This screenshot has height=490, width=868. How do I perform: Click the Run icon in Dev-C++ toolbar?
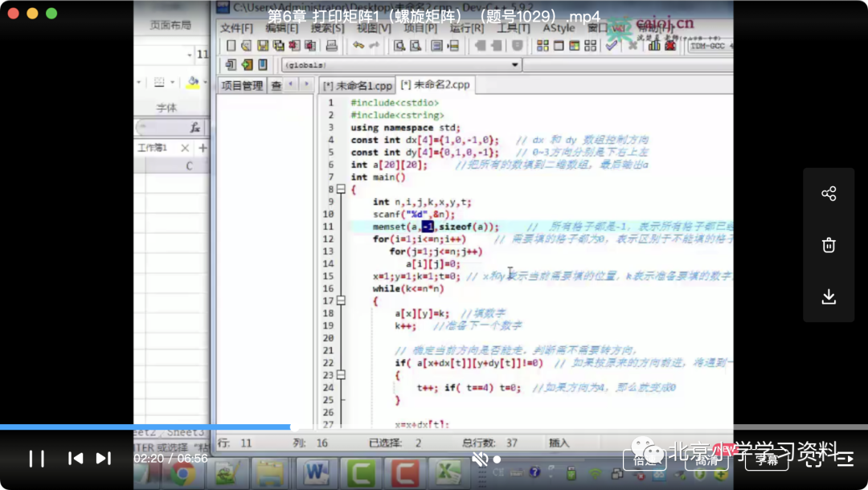click(559, 46)
